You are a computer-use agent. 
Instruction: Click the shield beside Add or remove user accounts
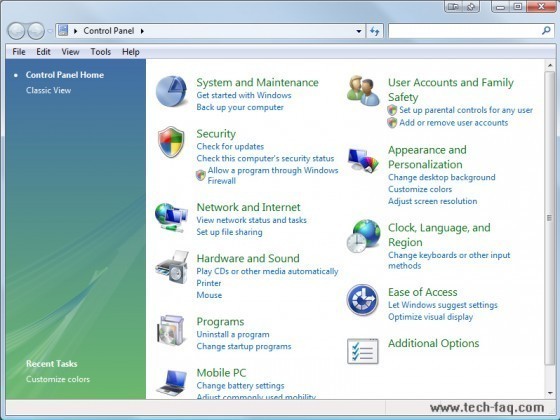point(392,123)
